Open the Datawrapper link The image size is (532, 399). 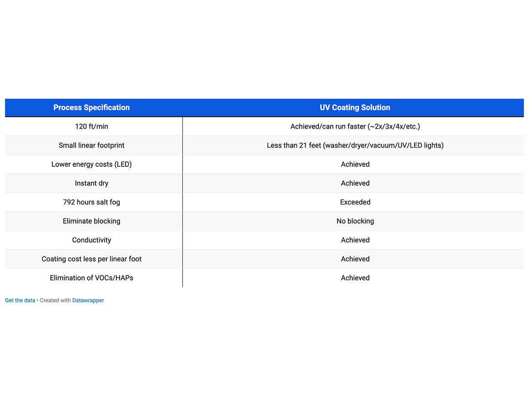click(88, 300)
